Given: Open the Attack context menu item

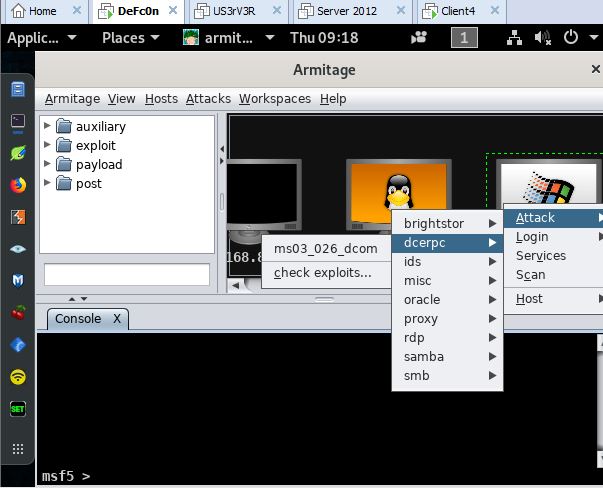Looking at the screenshot, I should click(x=553, y=218).
